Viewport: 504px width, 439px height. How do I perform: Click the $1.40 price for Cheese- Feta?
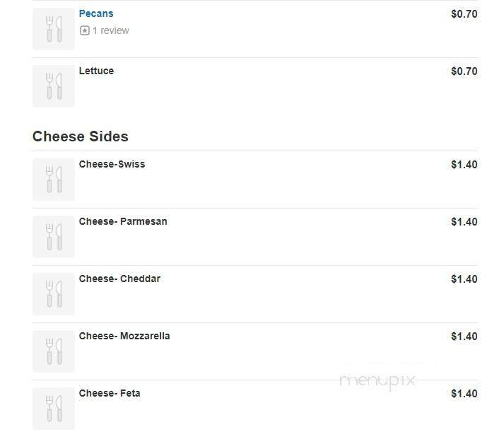(464, 394)
